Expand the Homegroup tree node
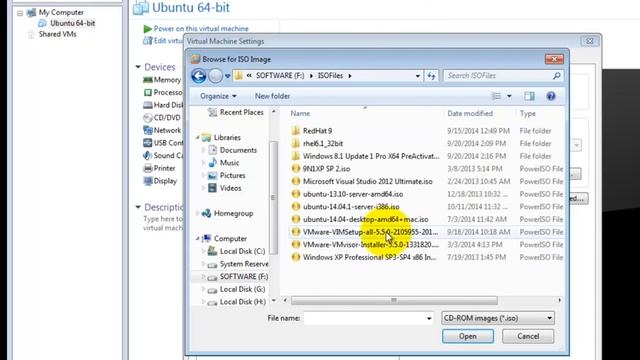Viewport: 640px width, 360px height. coord(198,213)
